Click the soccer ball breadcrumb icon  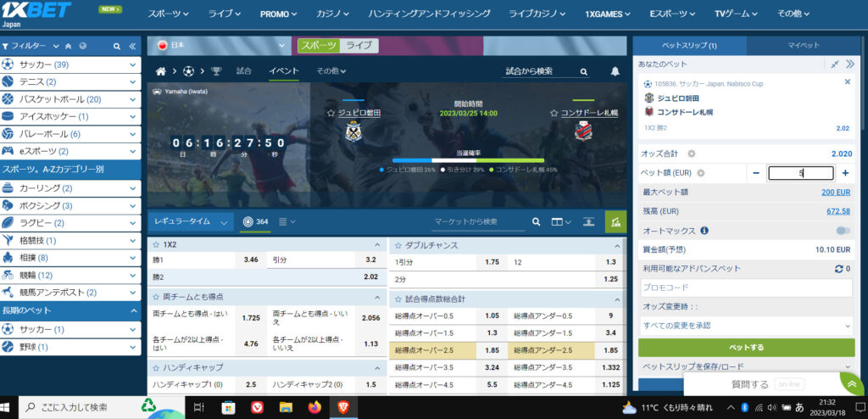tap(189, 71)
